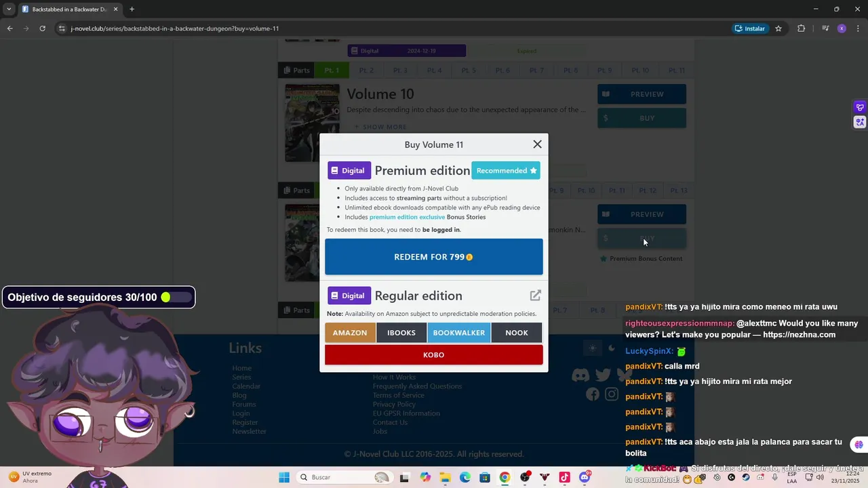
Task: Open Volume 10 cover thumbnail
Action: [x=312, y=123]
